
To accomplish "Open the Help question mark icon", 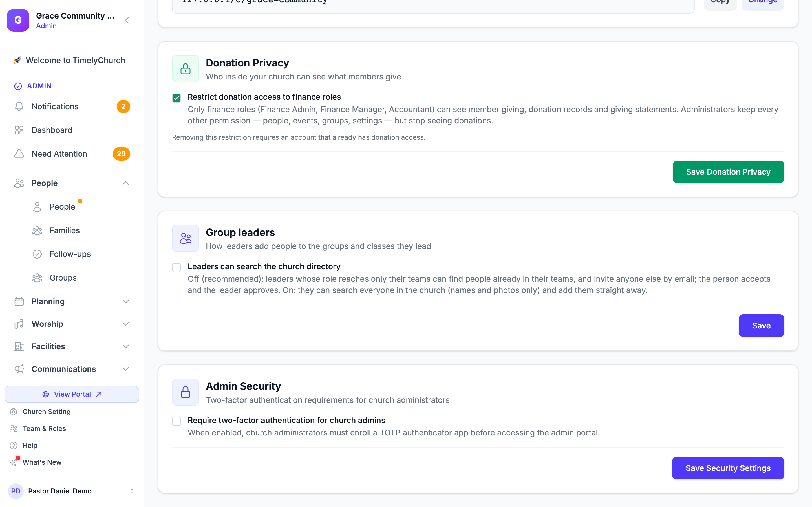I will 14,445.
